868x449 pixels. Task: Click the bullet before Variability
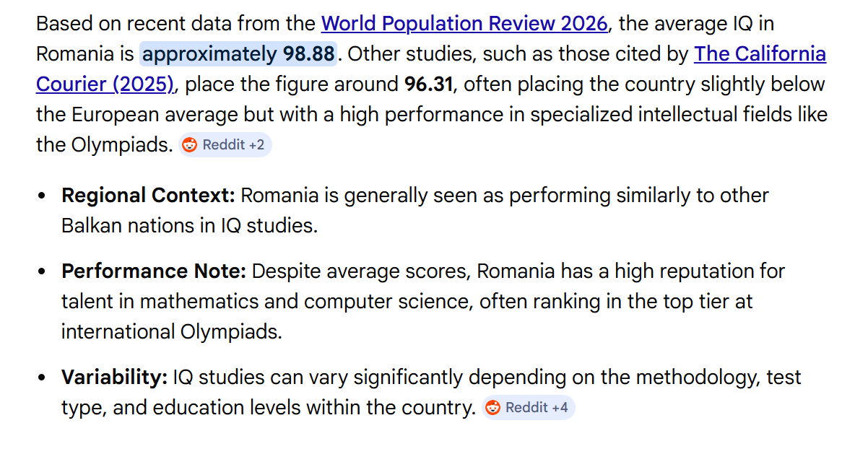click(x=43, y=378)
